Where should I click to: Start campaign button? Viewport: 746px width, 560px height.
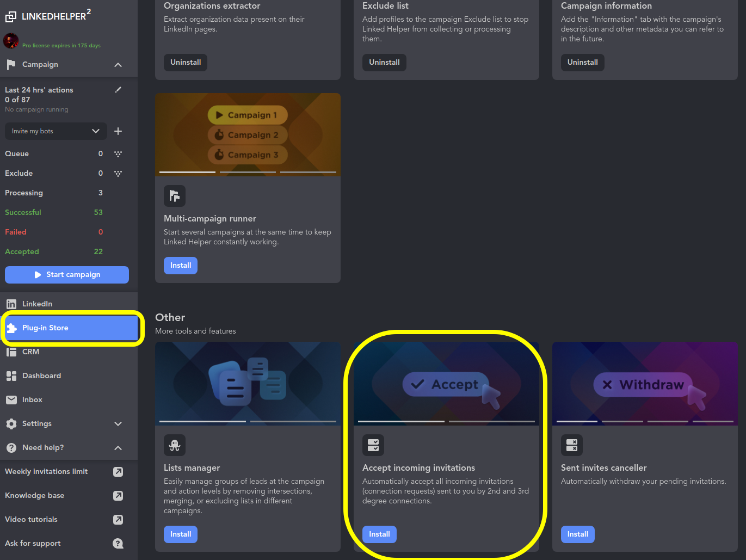(67, 275)
